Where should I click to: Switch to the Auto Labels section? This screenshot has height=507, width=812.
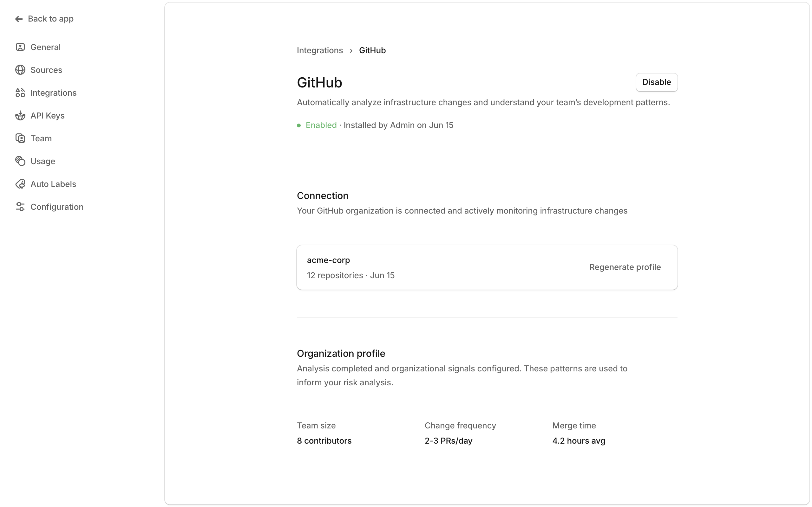pos(53,184)
